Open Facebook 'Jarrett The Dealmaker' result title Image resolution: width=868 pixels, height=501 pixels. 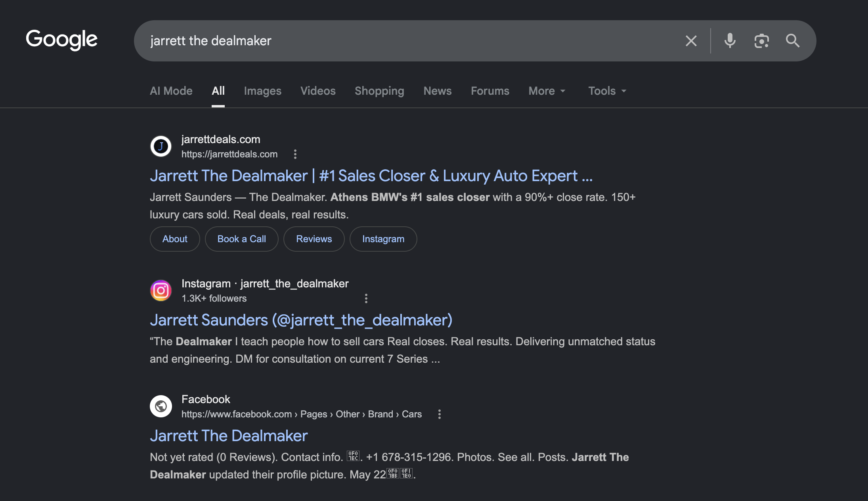coord(229,436)
